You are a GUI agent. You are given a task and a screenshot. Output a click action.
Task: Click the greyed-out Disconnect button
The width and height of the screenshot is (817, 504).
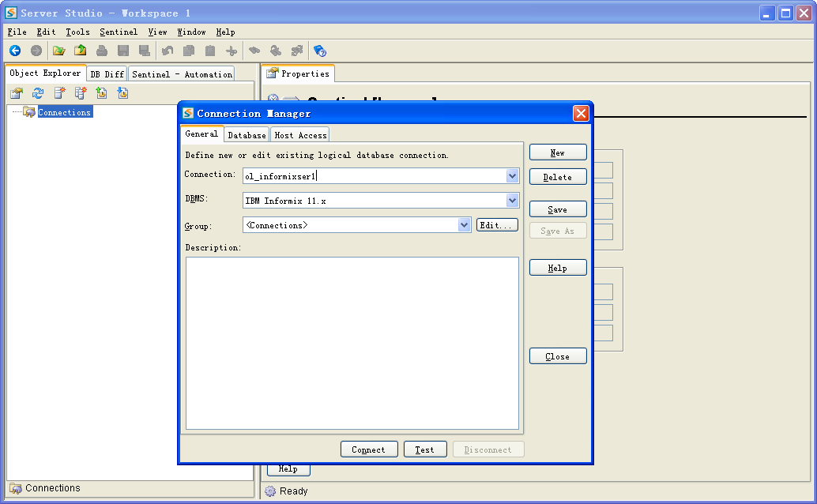pos(488,449)
